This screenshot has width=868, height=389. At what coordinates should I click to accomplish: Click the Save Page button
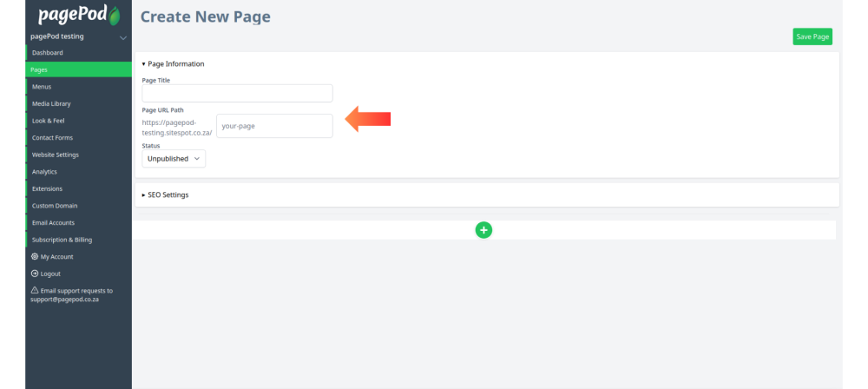(812, 36)
